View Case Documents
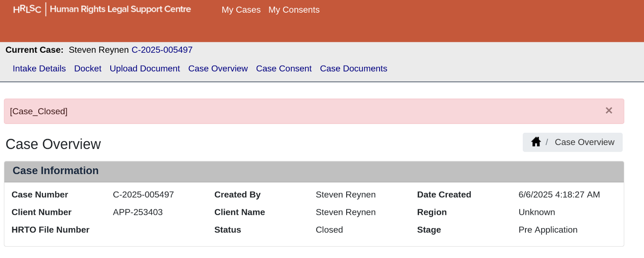 (354, 69)
